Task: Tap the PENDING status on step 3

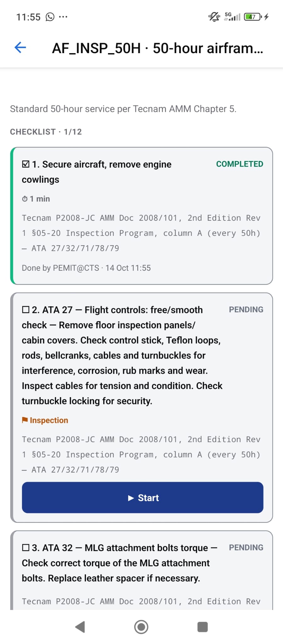Action: pos(246,547)
